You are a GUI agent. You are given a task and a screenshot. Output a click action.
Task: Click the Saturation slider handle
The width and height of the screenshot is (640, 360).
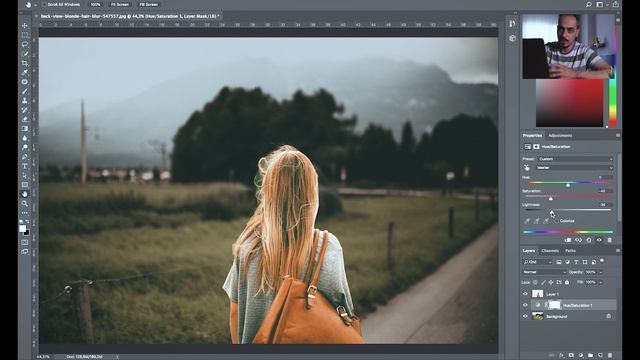(x=551, y=199)
